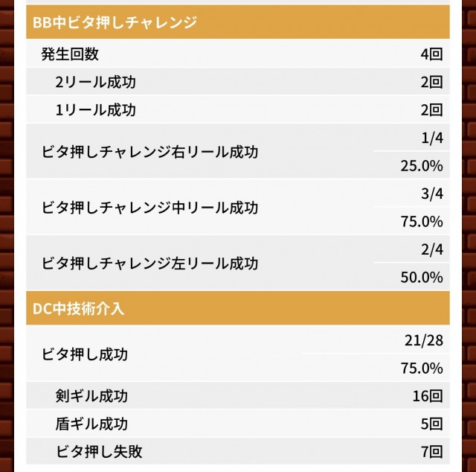The height and width of the screenshot is (472, 476).
Task: Select the 2リール成功 row label
Action: [95, 82]
